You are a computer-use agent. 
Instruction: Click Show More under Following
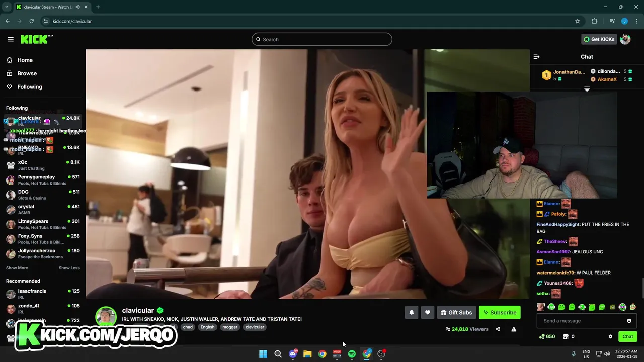17,268
